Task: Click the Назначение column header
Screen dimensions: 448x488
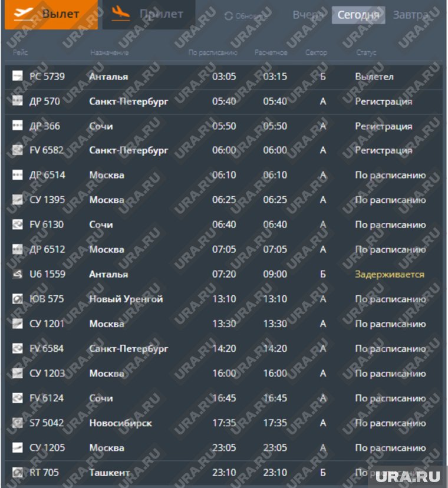Action: 110,53
